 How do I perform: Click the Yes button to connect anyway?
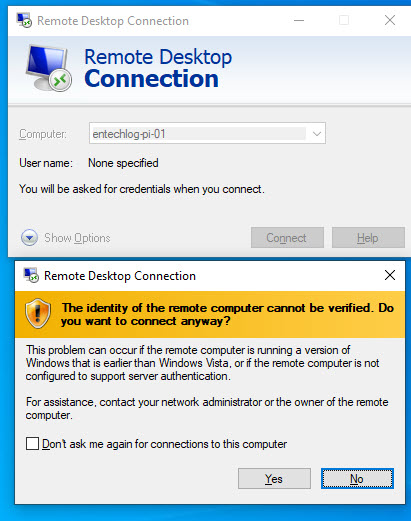[x=274, y=478]
